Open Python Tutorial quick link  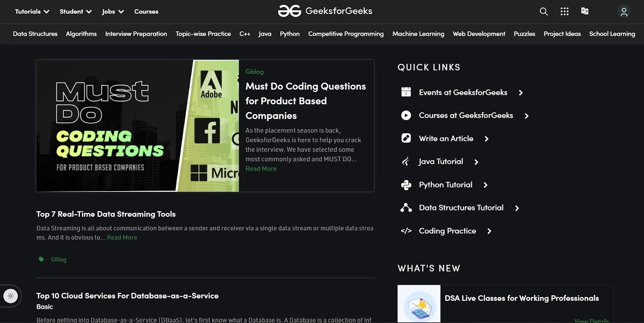pyautogui.click(x=446, y=185)
